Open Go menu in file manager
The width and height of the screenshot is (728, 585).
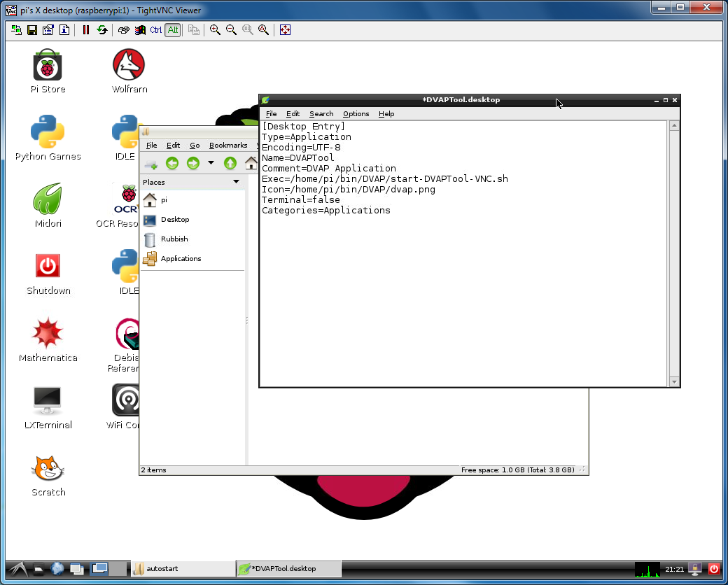[x=195, y=146]
